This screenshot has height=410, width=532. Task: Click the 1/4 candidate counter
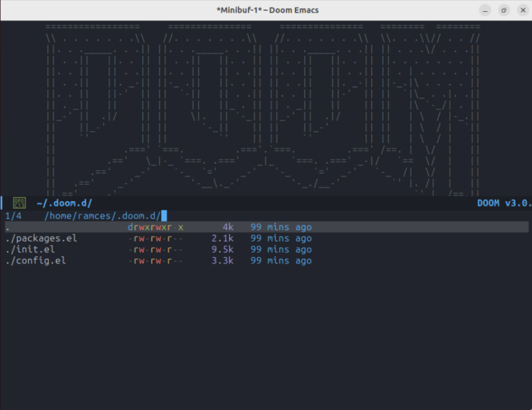coord(12,215)
